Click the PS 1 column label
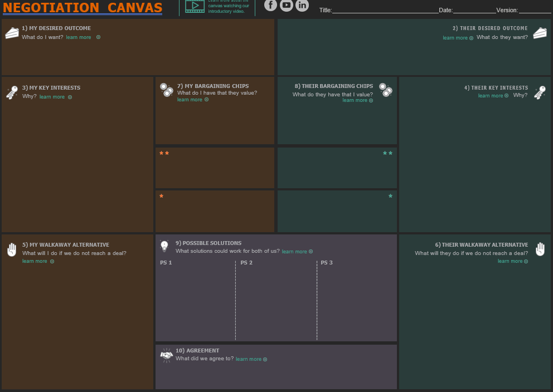 pyautogui.click(x=166, y=263)
